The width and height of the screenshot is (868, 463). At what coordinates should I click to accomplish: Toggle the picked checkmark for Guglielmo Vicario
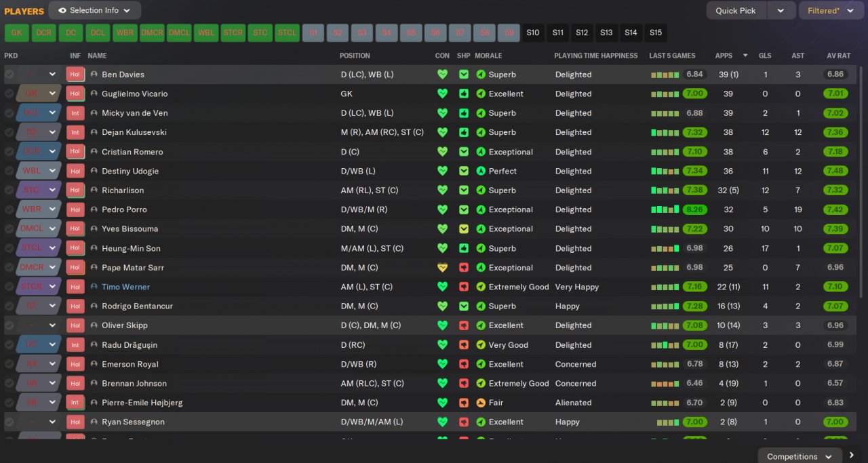[x=9, y=94]
